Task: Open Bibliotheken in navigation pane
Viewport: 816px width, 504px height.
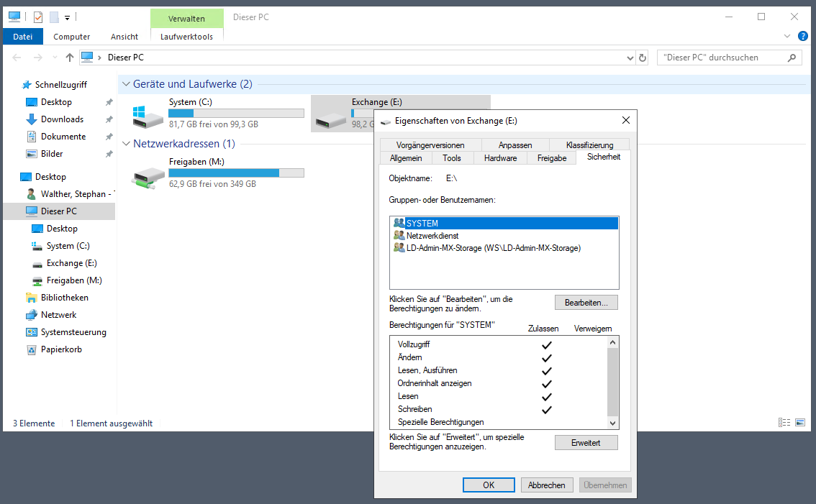Action: pos(65,297)
